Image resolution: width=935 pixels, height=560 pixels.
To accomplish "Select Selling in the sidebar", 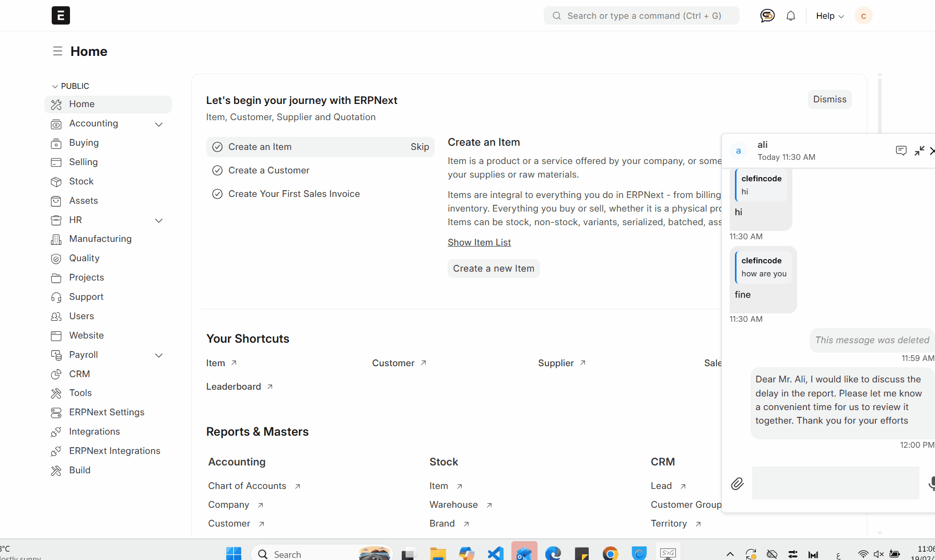I will click(83, 162).
